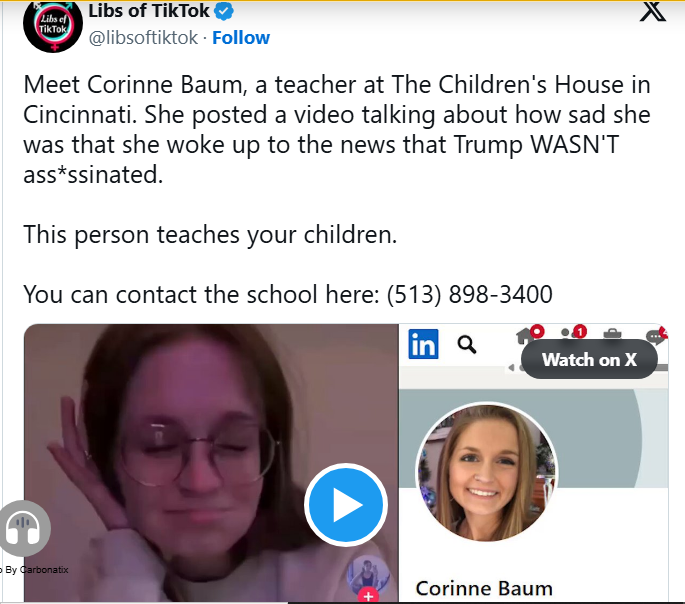Click the headphones audio player button
685x604 pixels.
(24, 528)
